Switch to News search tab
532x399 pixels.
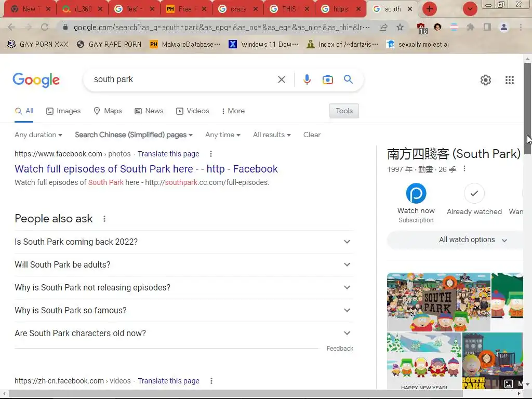[149, 111]
